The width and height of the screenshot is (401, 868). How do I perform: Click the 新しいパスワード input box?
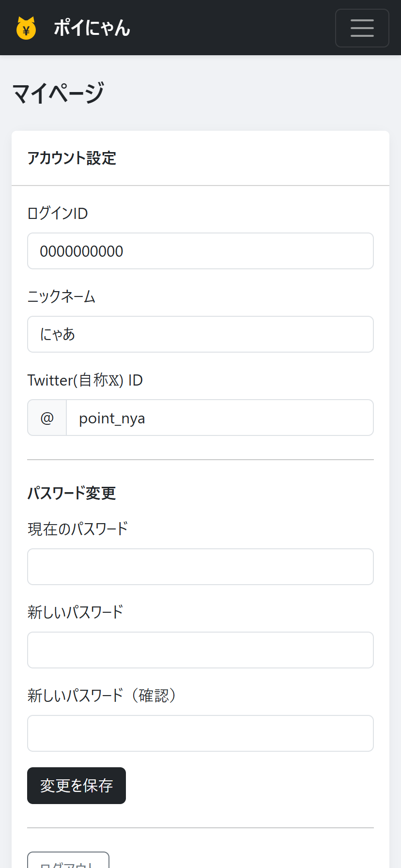(x=200, y=650)
